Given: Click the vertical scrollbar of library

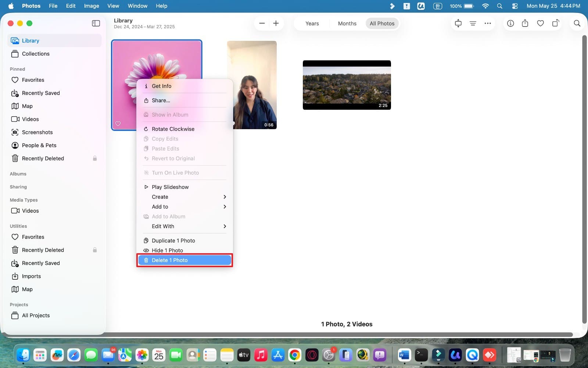Looking at the screenshot, I should pyautogui.click(x=584, y=180).
